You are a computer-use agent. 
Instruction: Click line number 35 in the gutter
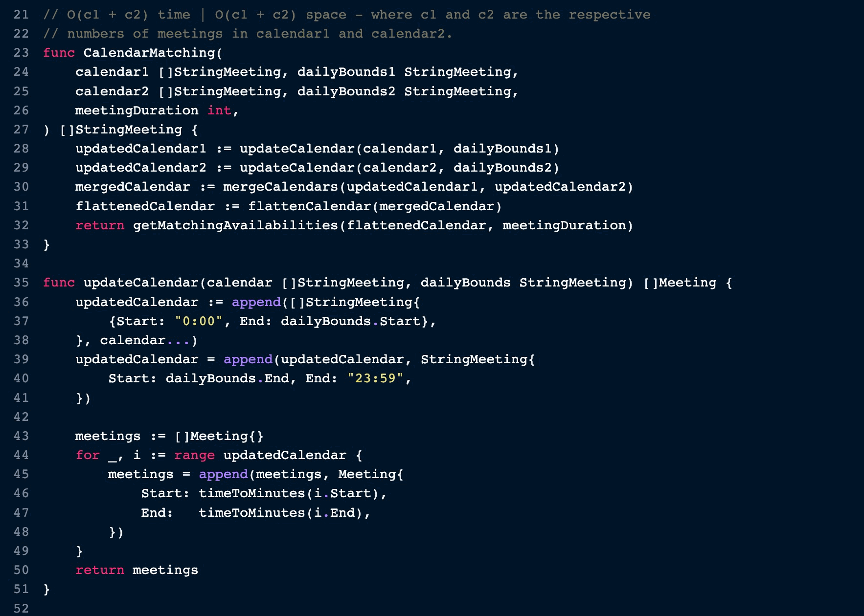21,283
